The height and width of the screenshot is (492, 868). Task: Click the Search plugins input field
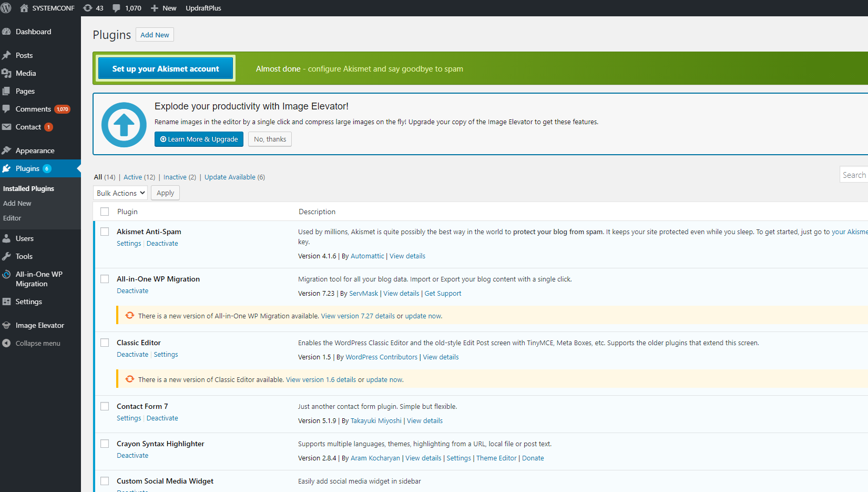tap(854, 175)
